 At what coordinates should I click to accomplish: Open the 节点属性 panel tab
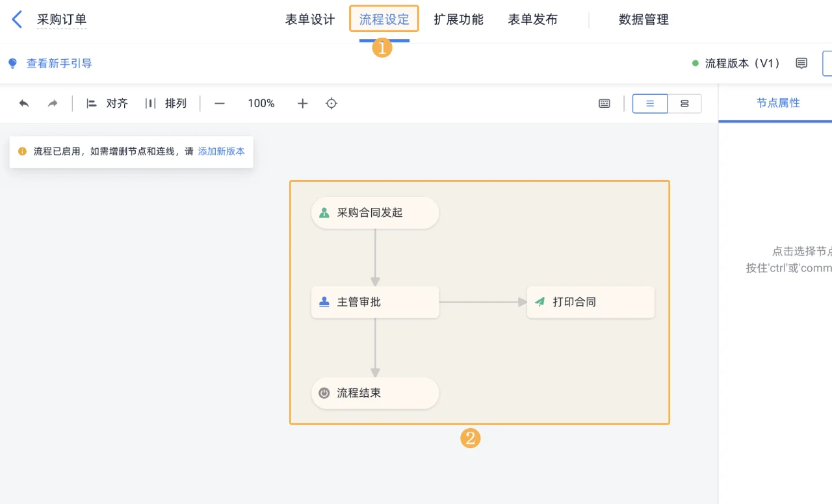point(778,103)
